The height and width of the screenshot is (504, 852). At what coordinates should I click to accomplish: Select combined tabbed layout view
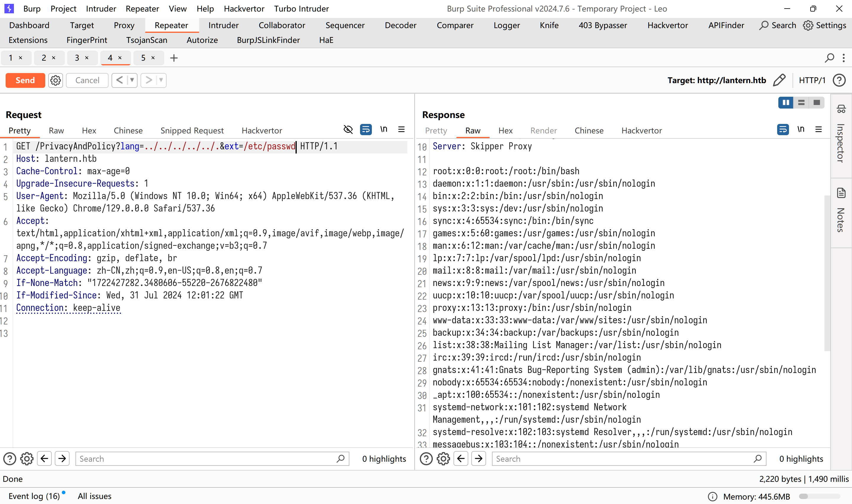click(817, 102)
